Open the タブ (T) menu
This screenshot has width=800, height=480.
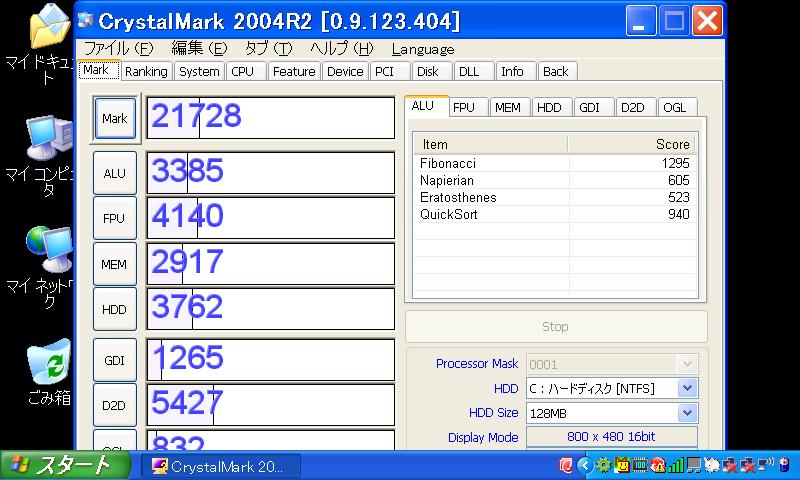coord(268,49)
